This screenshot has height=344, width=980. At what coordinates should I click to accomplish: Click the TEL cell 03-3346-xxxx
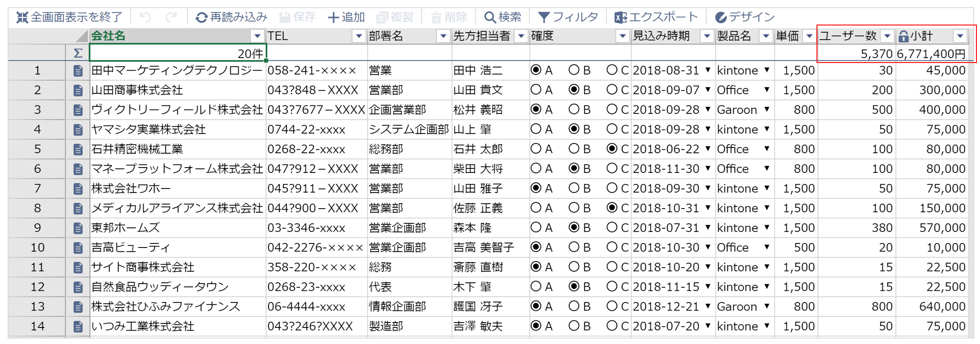pos(306,228)
